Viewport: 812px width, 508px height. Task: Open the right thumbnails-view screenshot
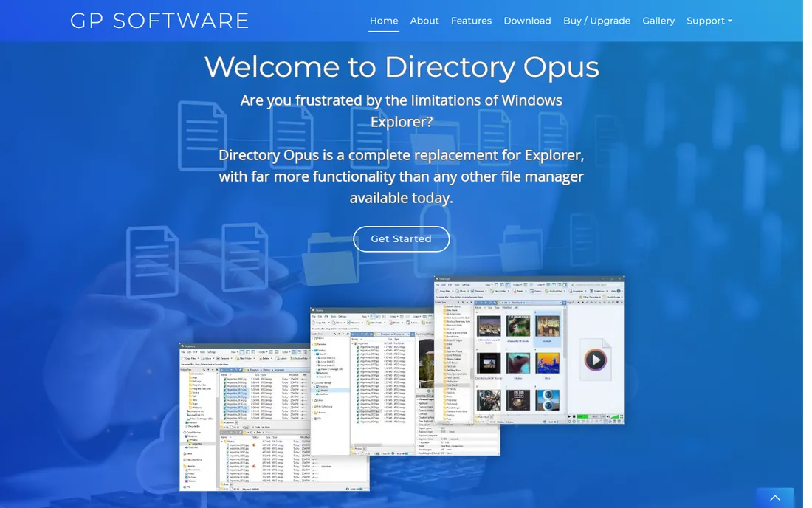click(x=529, y=350)
